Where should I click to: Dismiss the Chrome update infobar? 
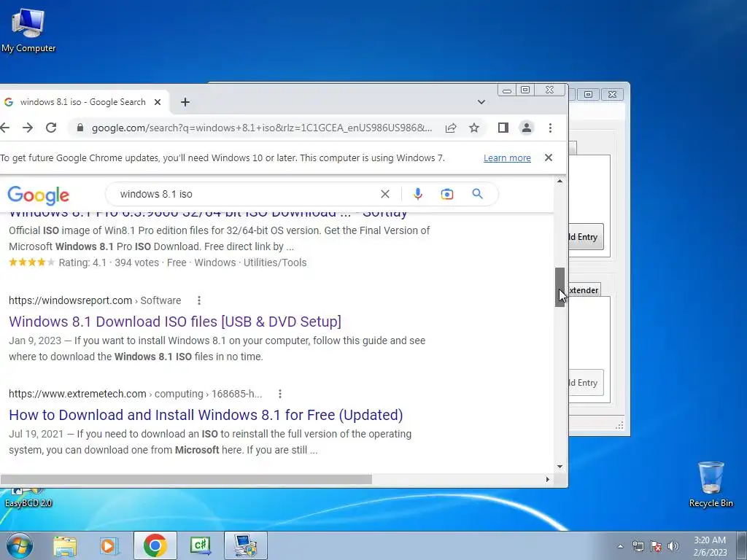coord(549,157)
